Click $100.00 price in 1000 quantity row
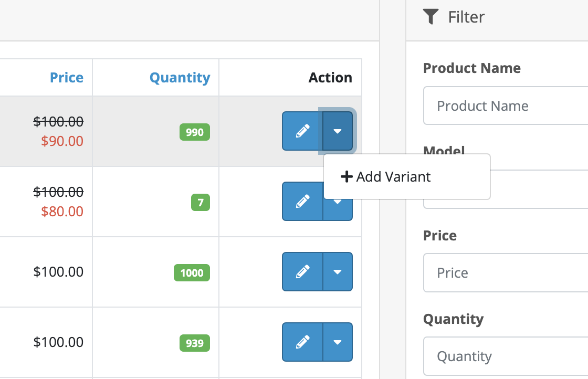This screenshot has width=588, height=379. pos(58,272)
